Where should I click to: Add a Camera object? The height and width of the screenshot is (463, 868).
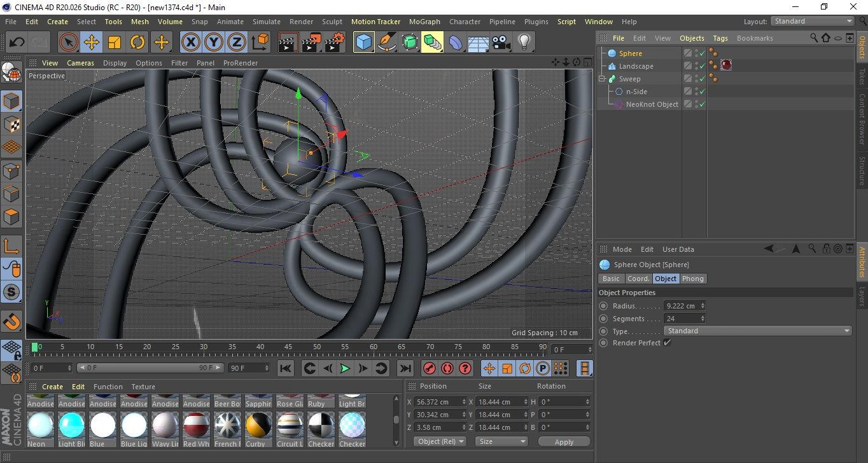[x=501, y=43]
